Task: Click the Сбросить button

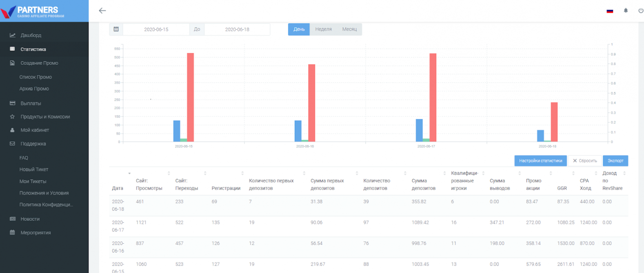Action: pos(585,161)
